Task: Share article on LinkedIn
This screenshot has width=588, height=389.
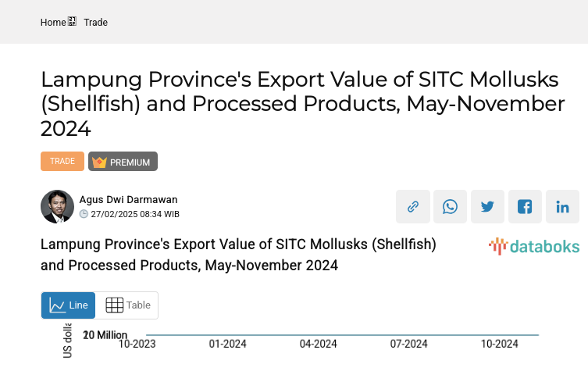Action: tap(563, 207)
